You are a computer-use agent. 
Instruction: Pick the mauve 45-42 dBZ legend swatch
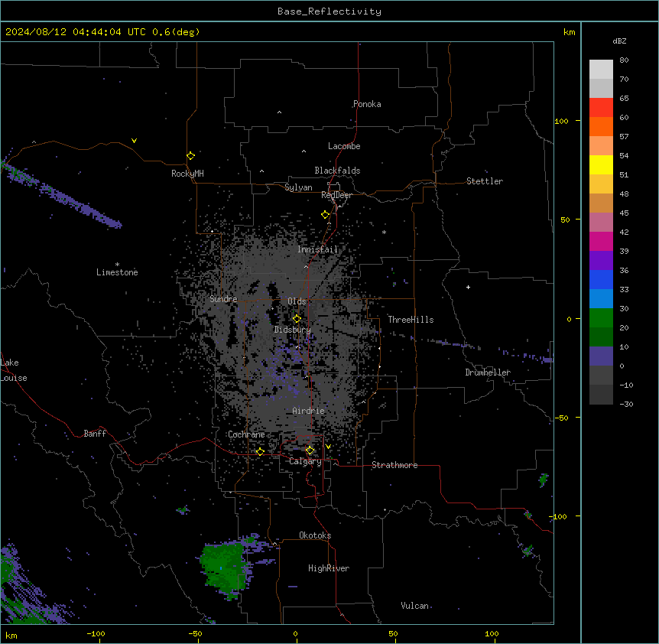click(601, 222)
